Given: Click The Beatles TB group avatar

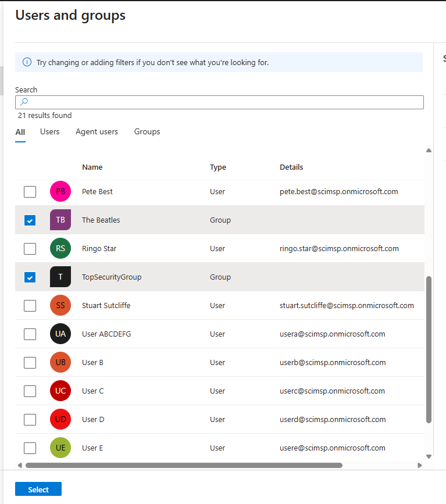Looking at the screenshot, I should 60,220.
